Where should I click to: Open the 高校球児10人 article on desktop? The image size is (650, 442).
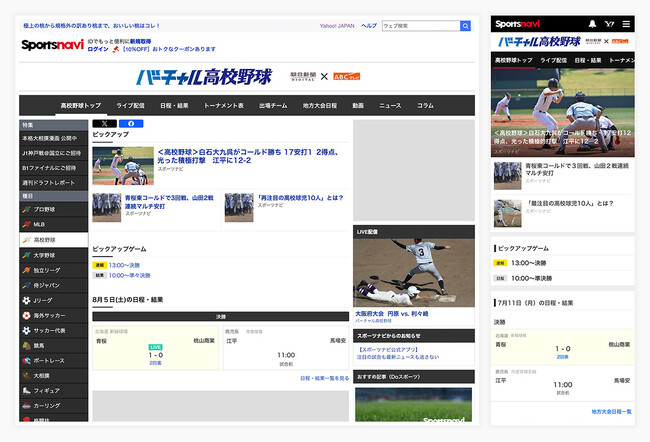(301, 198)
